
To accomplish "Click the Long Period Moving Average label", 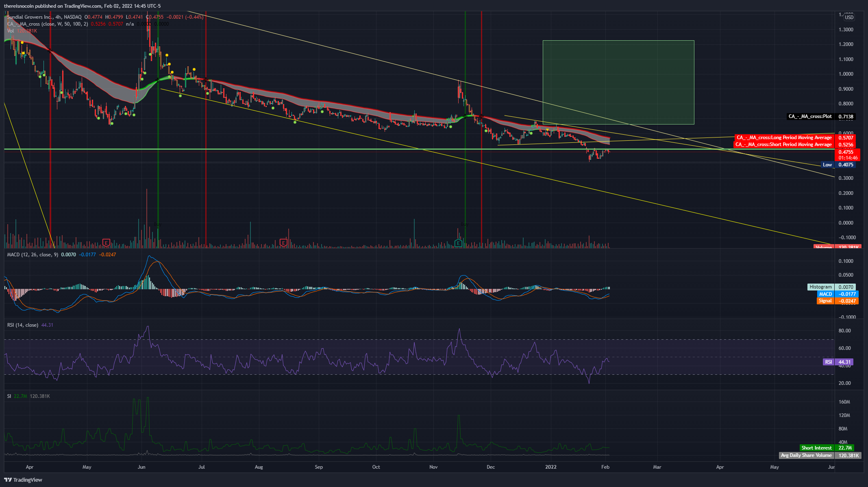I will pyautogui.click(x=795, y=138).
